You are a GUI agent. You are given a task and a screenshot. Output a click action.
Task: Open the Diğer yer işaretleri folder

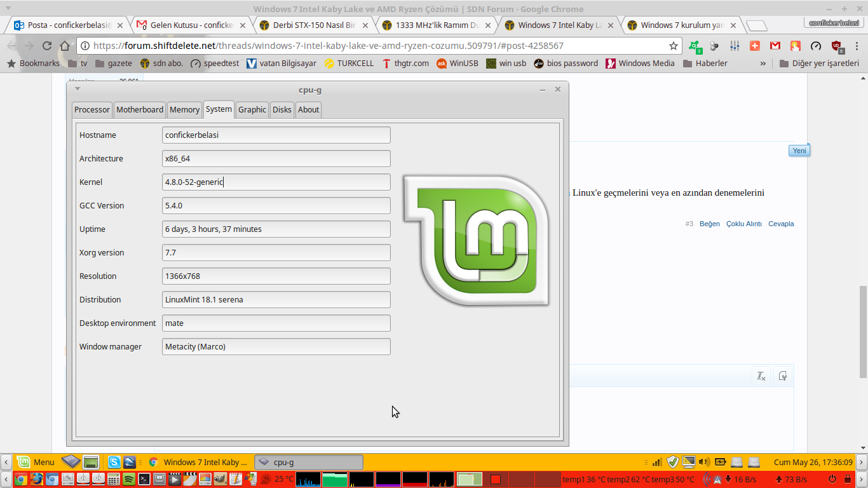[x=818, y=63]
